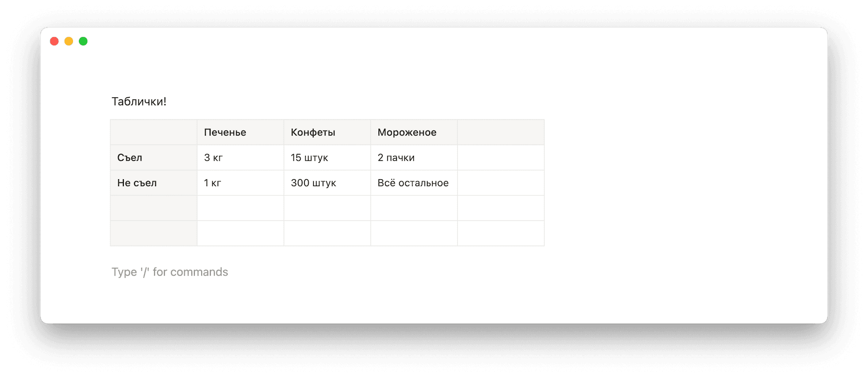Edit the 'Всё остальное' table cell

tap(414, 183)
